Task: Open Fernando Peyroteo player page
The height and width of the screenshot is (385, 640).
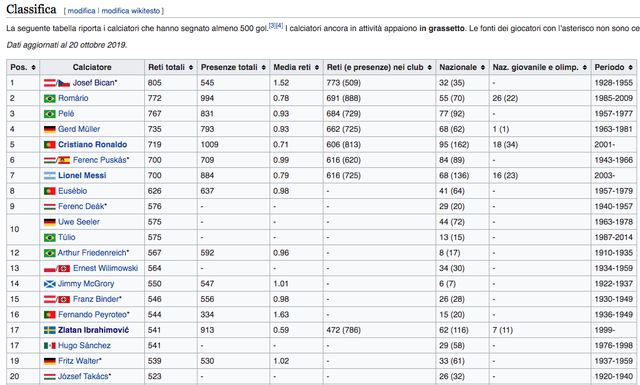Action: 92,315
